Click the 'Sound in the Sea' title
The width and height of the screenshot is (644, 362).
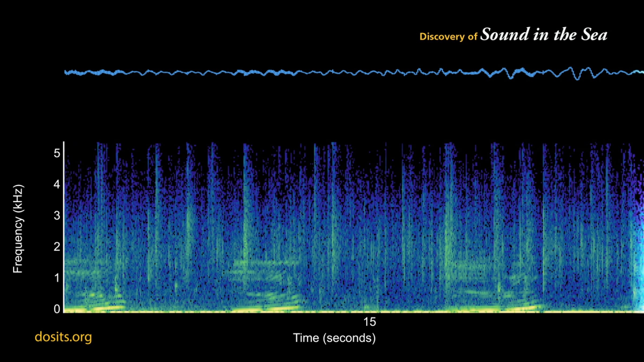coord(543,35)
